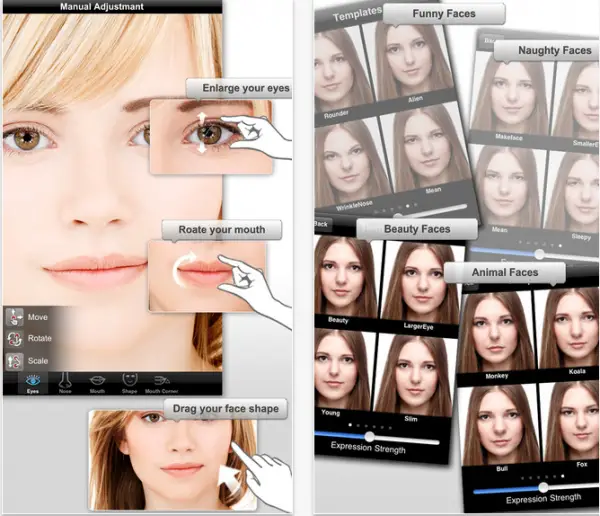
Task: Adjust Expression Strength slider in Animal Faces
Action: 536,488
